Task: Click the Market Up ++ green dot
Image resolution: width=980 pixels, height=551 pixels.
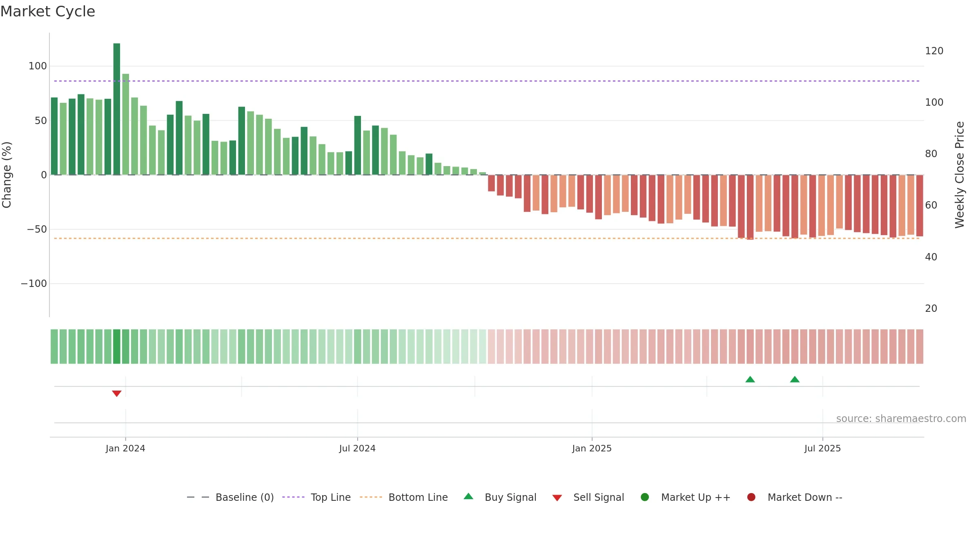Action: pyautogui.click(x=645, y=497)
